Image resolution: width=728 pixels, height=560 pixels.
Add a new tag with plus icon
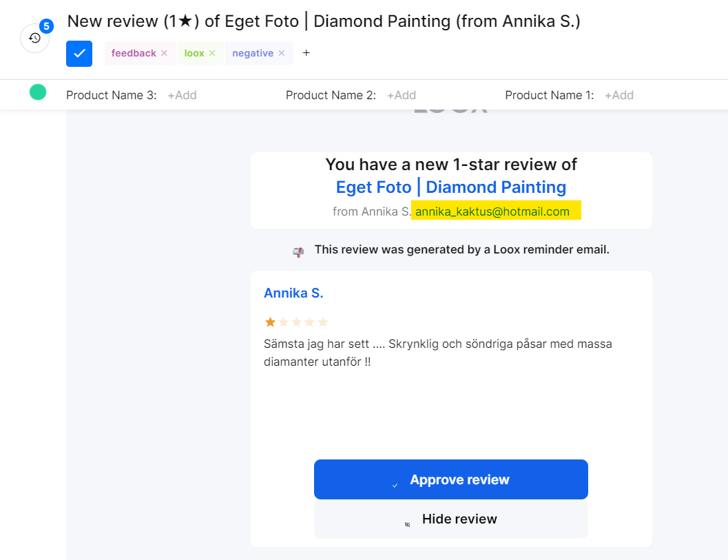point(306,53)
